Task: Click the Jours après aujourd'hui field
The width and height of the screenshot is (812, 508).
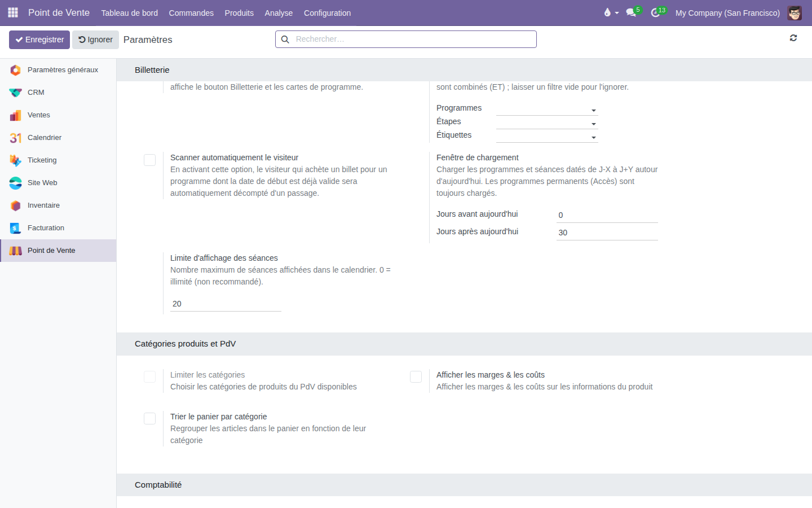Action: (x=607, y=233)
